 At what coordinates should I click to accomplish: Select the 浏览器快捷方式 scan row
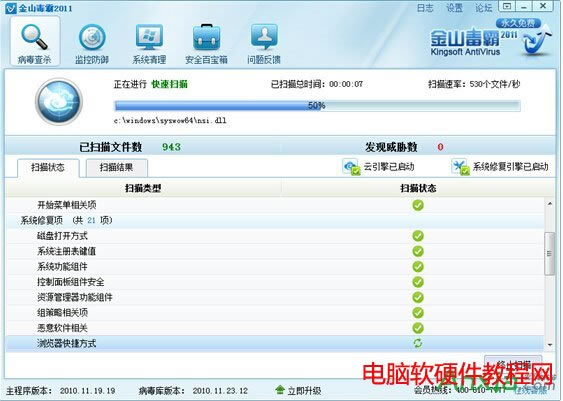pos(275,343)
